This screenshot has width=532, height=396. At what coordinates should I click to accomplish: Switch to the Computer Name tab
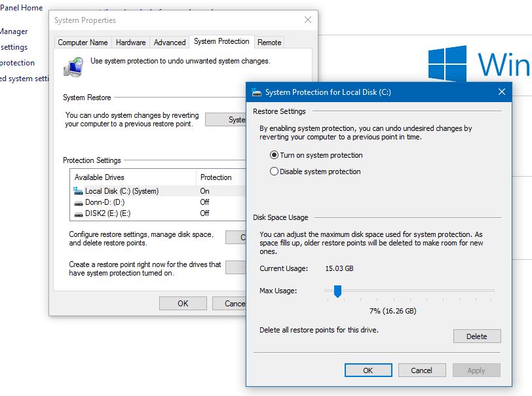[83, 42]
